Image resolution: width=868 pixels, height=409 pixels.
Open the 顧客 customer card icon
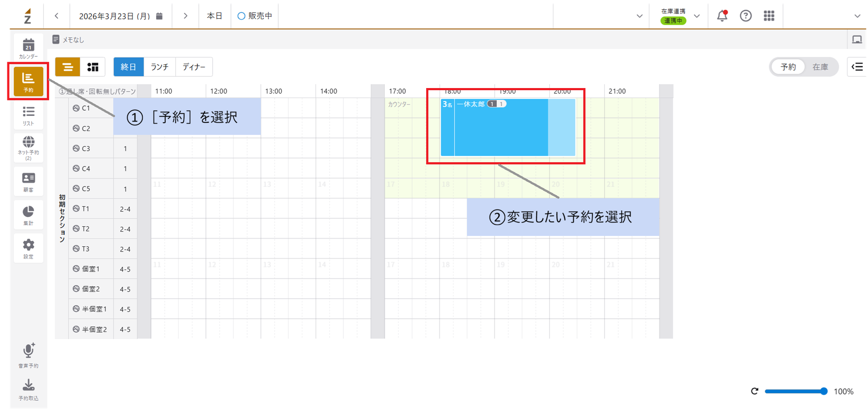point(28,181)
